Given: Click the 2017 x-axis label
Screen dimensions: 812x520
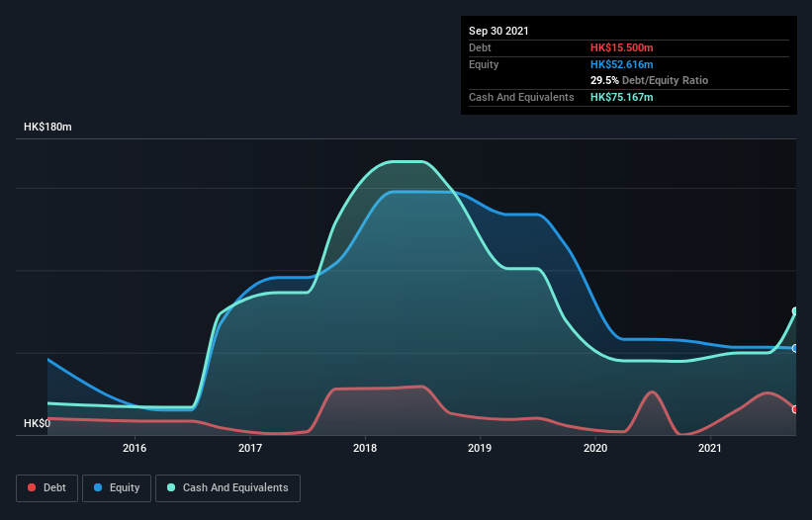Looking at the screenshot, I should (x=250, y=448).
